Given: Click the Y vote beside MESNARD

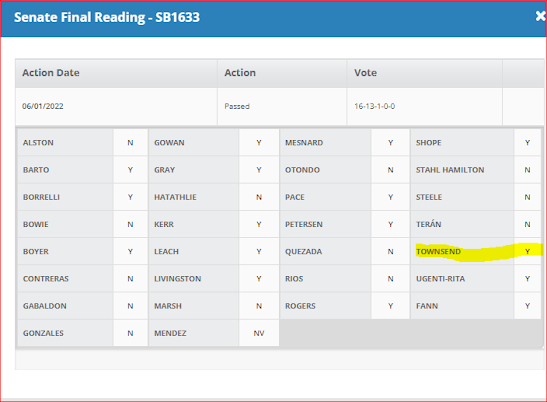Looking at the screenshot, I should [390, 142].
